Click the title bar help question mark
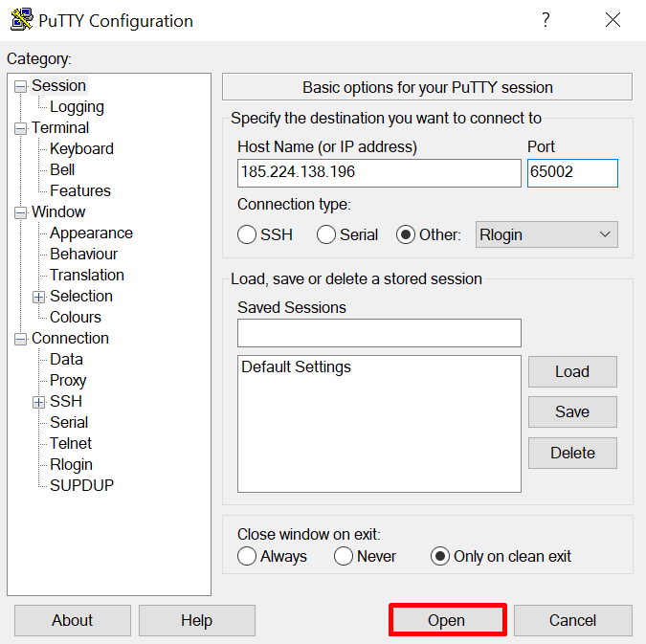The height and width of the screenshot is (644, 646). [546, 20]
